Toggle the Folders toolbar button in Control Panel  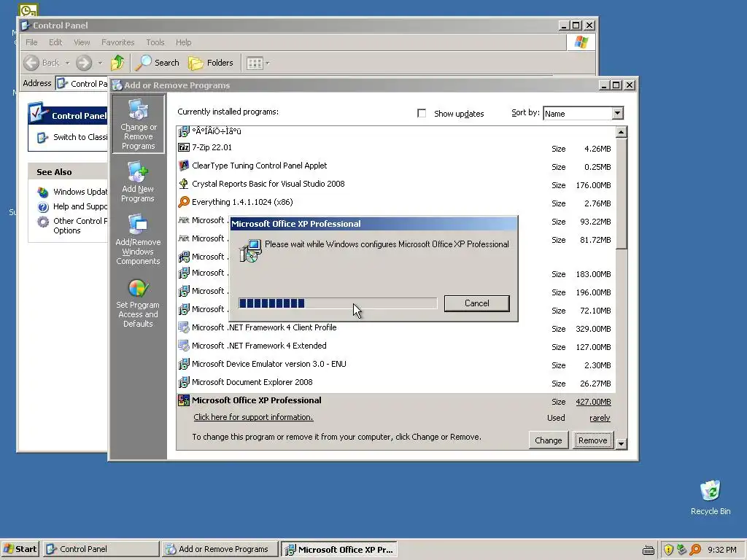pos(211,63)
